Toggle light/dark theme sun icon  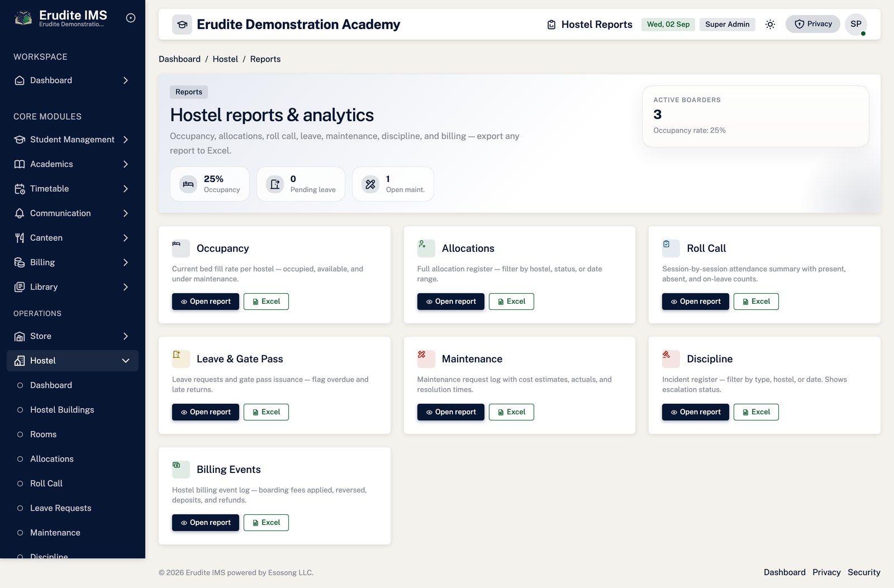coord(770,24)
